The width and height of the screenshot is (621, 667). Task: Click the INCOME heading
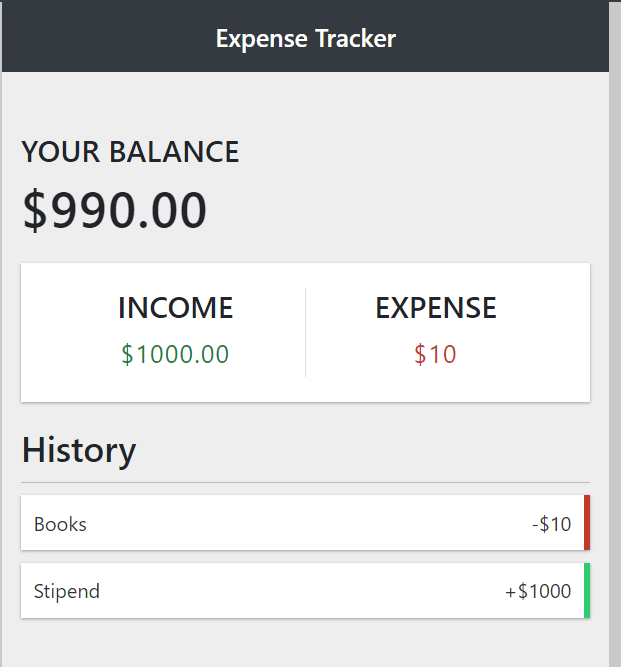point(176,308)
